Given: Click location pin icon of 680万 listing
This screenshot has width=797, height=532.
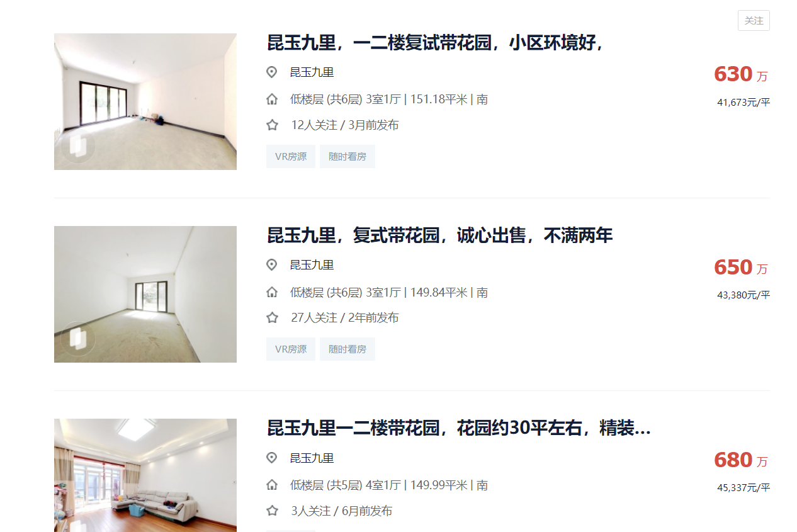Looking at the screenshot, I should pos(272,458).
